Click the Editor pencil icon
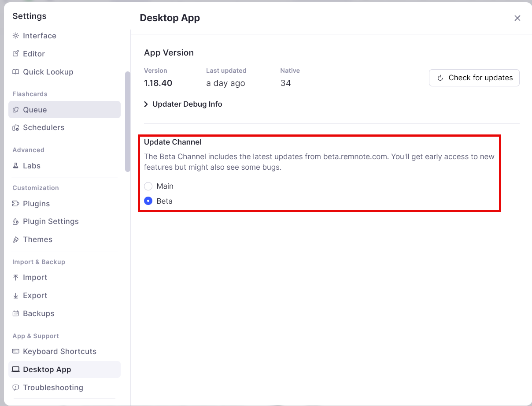Viewport: 532px width, 406px height. (x=16, y=54)
